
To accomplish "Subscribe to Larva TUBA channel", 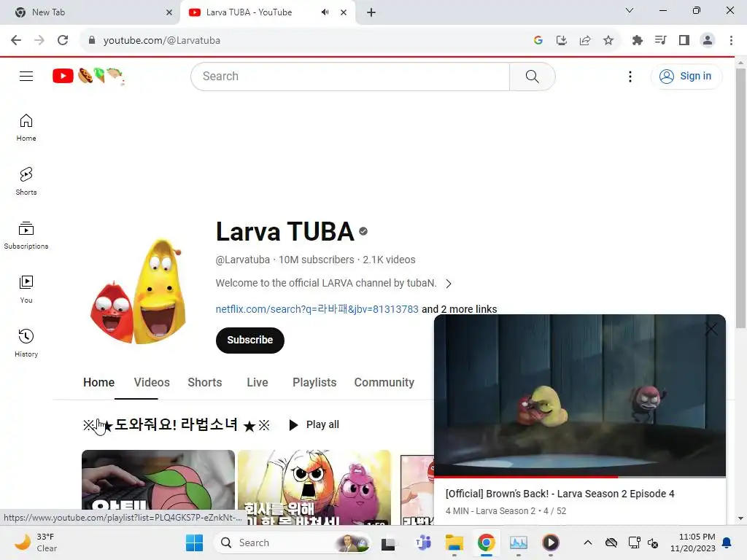I will coord(250,340).
